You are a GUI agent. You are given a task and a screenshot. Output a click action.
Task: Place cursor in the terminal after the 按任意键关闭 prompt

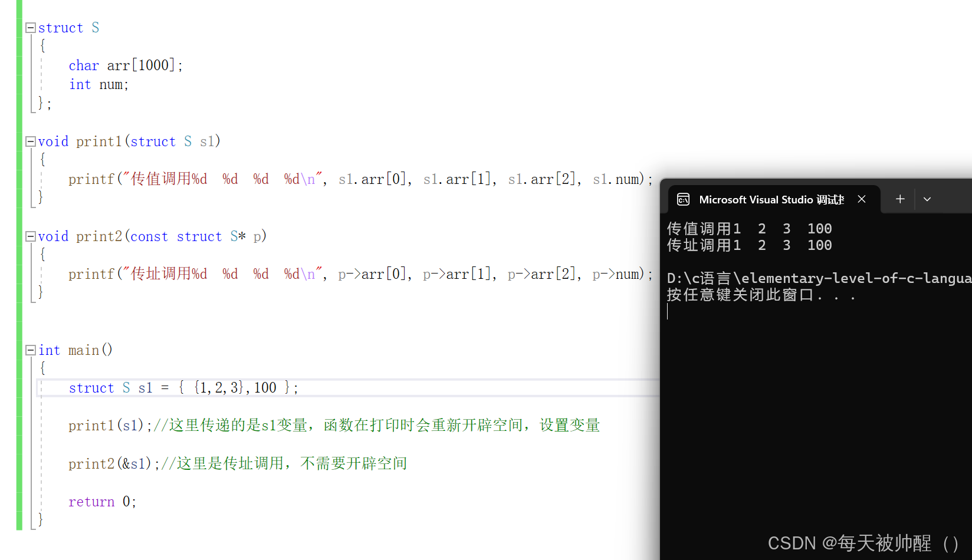pyautogui.click(x=708, y=311)
